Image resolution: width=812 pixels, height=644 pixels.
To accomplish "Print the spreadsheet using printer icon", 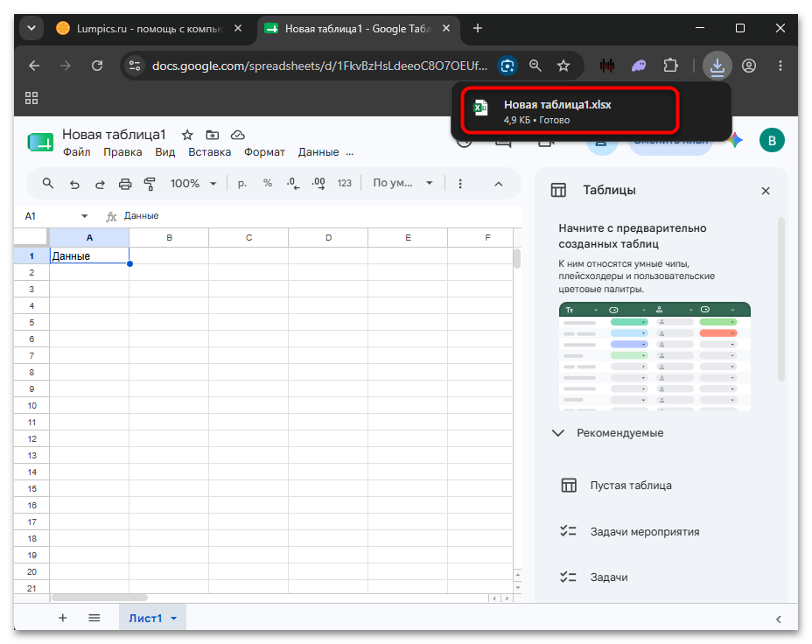I will (125, 184).
